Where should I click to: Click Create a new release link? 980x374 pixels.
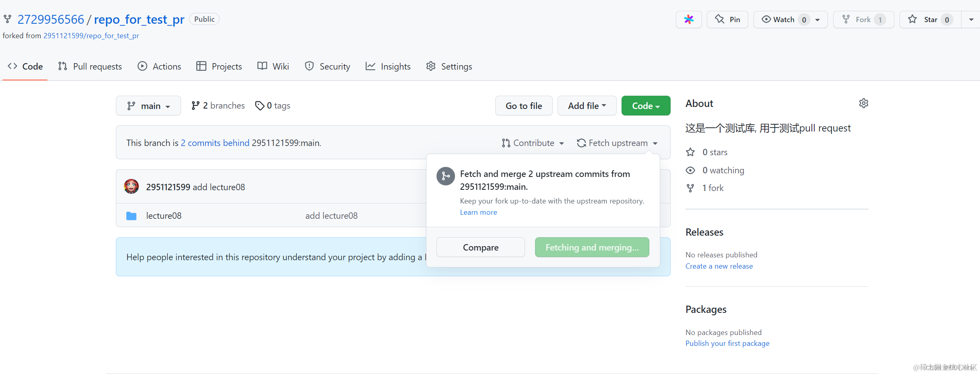pos(719,266)
